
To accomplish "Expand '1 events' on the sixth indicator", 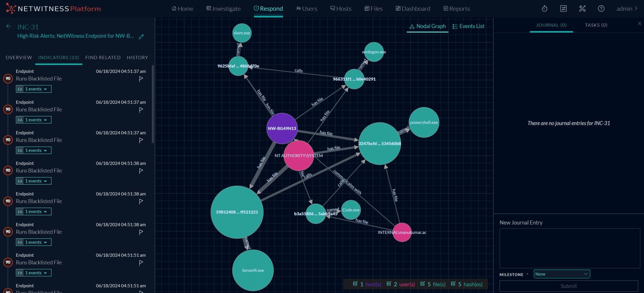I will point(33,242).
